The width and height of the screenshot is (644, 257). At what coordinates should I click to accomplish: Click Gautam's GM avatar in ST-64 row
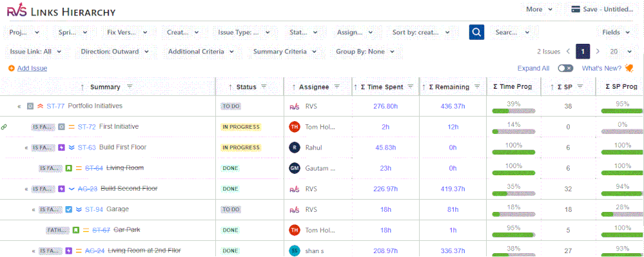[x=294, y=168]
